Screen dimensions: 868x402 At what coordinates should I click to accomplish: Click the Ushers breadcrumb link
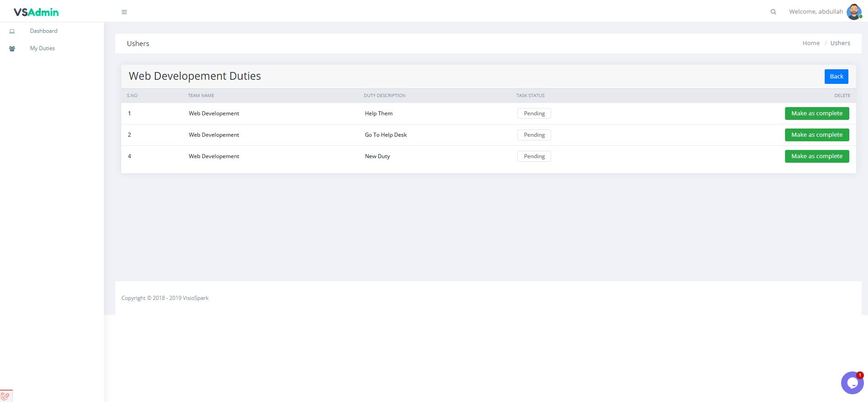(840, 43)
